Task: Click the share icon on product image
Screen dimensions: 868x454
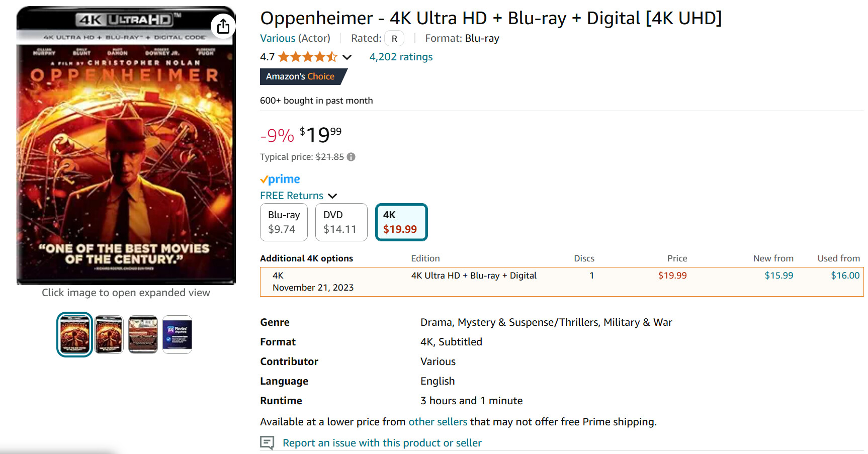Action: click(x=223, y=26)
